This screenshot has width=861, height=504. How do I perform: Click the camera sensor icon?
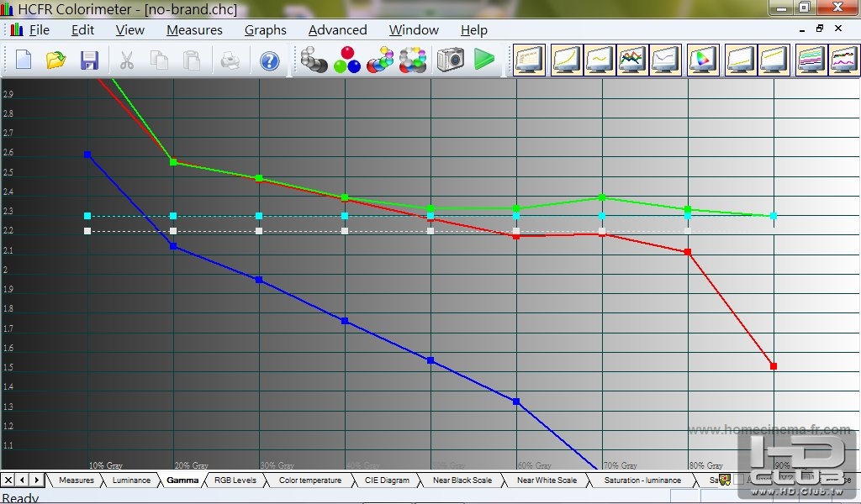pos(451,60)
